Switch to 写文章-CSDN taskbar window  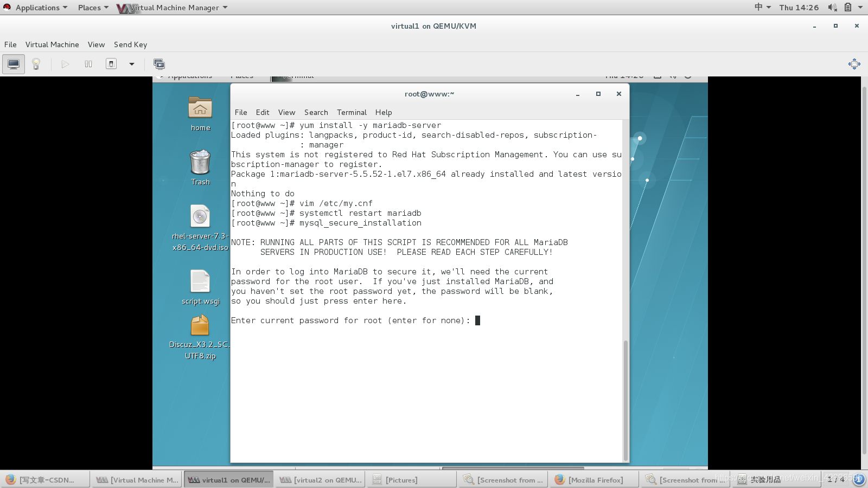pyautogui.click(x=45, y=480)
